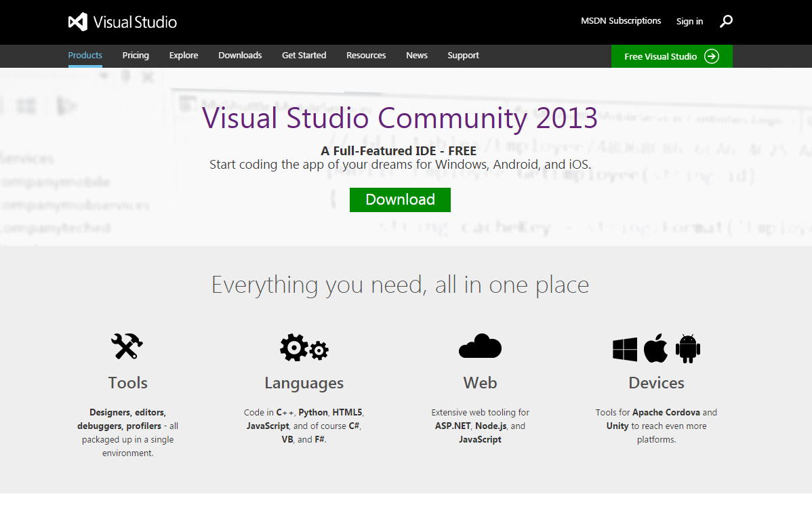This screenshot has height=509, width=812.
Task: Click the cloud icon above Web
Action: click(480, 346)
